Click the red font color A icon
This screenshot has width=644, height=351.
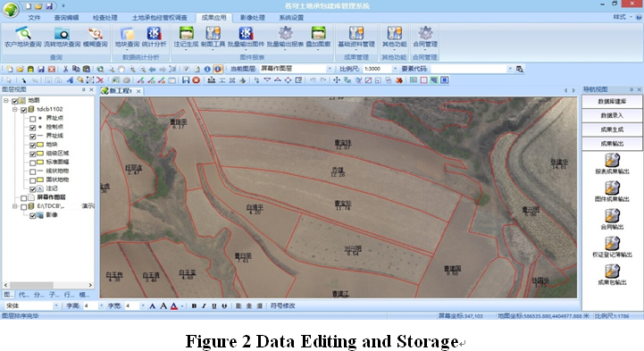click(x=174, y=305)
